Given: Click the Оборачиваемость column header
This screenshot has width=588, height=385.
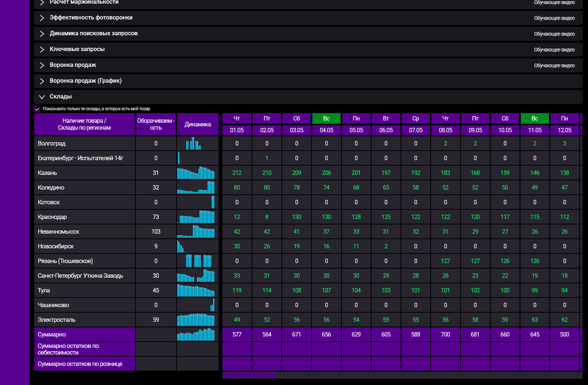Looking at the screenshot, I should point(156,124).
